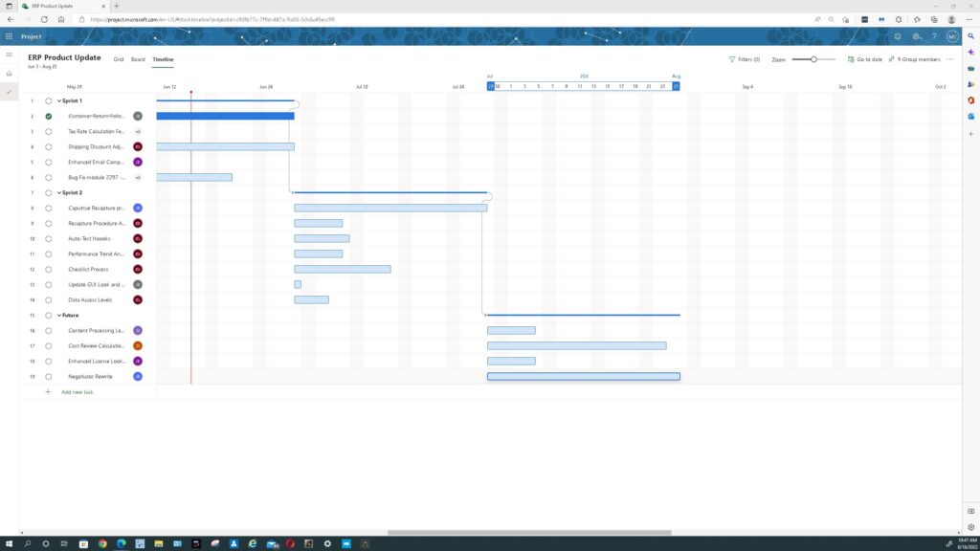Uncheck completed Customer Return Follow-up task
Viewport: 980px width, 551px height.
click(49, 116)
